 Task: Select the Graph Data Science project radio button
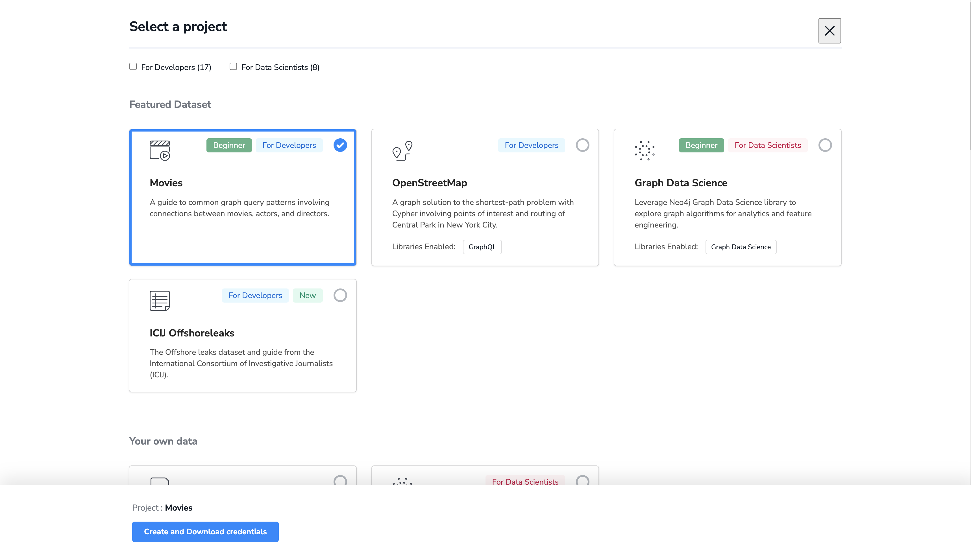[825, 145]
